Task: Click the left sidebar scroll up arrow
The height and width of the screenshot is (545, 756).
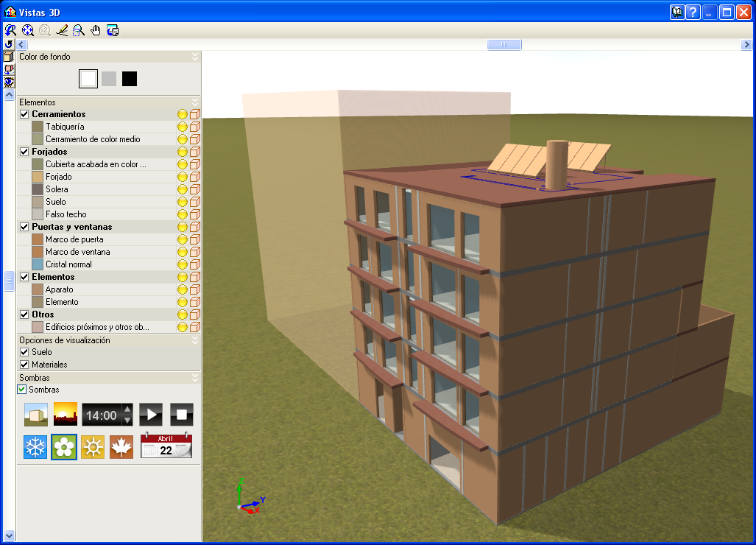Action: (x=9, y=94)
